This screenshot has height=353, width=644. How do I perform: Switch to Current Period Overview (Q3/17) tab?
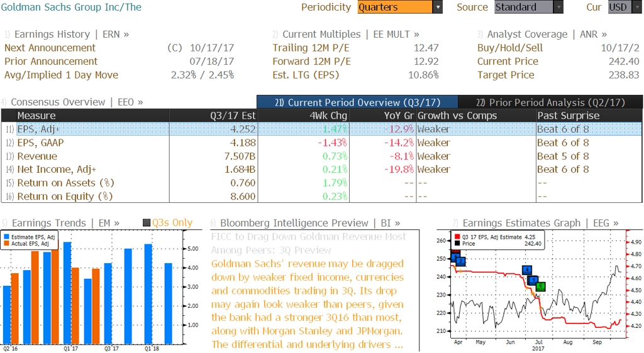(x=357, y=102)
